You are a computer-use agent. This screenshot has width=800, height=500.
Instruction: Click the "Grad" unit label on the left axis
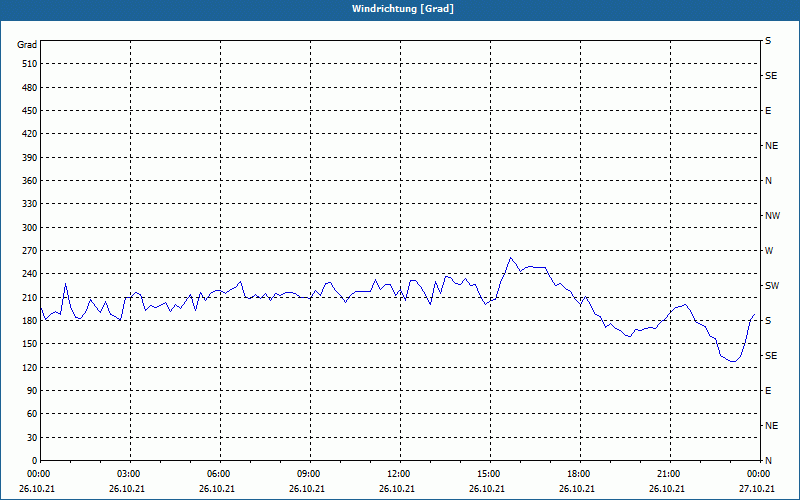click(x=27, y=45)
